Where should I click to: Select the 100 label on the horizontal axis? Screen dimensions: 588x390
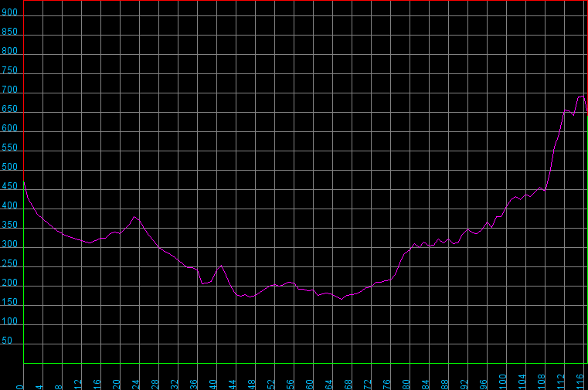(503, 382)
